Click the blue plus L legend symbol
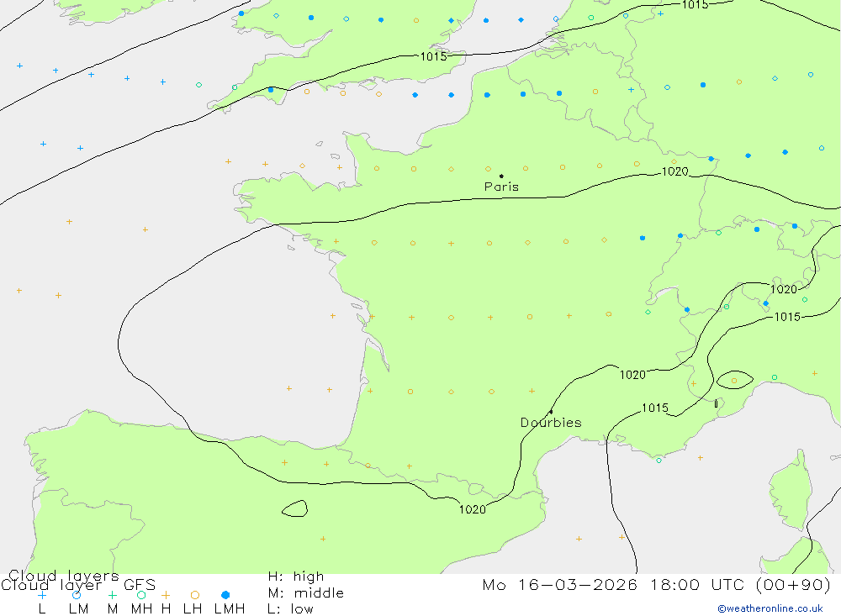841x616 pixels. pyautogui.click(x=42, y=595)
